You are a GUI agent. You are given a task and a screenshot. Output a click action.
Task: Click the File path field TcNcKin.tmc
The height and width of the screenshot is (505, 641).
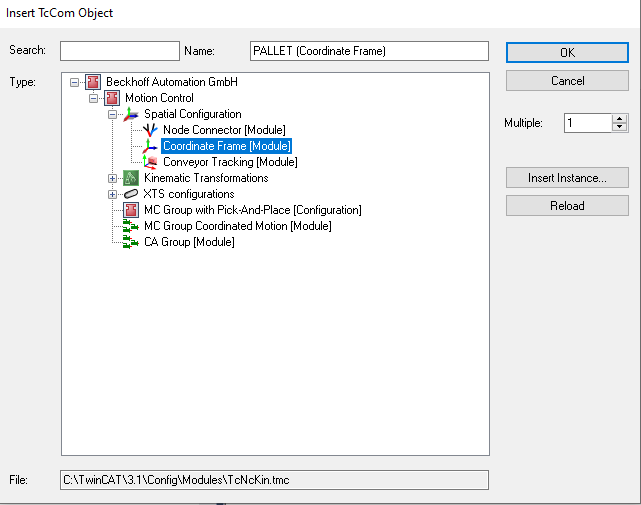coord(274,480)
